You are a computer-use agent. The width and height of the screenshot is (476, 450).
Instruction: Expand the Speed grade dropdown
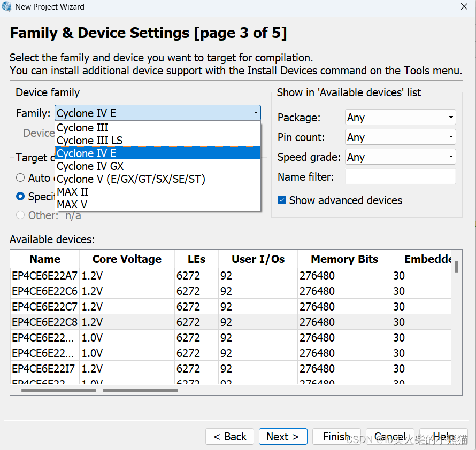coord(400,157)
